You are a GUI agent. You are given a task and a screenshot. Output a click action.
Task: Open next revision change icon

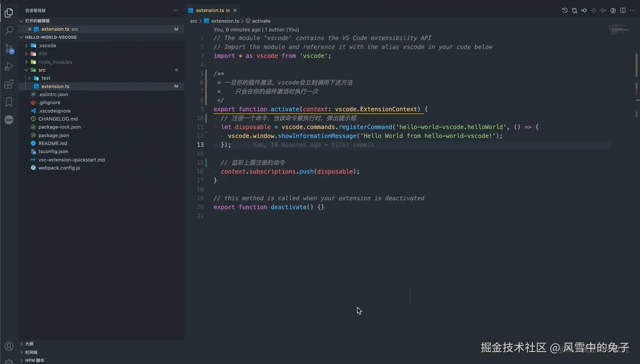pos(604,10)
